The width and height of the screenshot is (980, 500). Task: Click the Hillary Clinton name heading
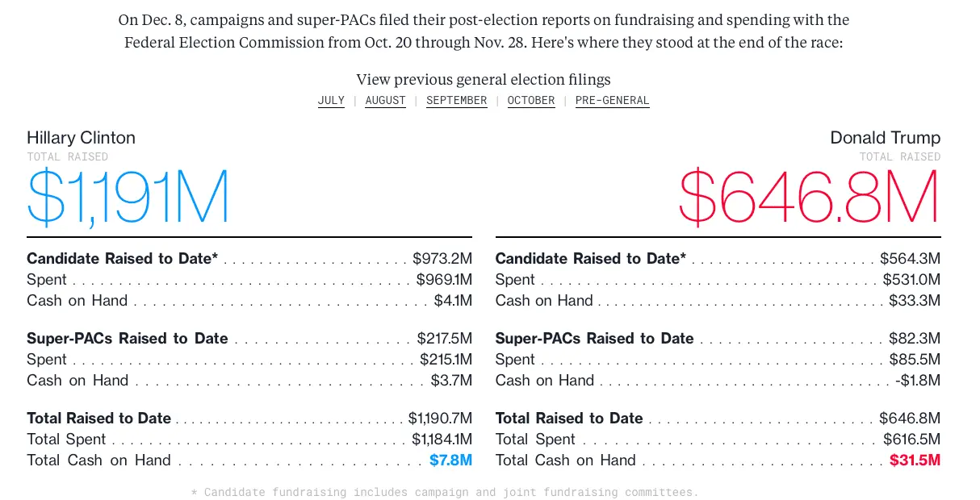pyautogui.click(x=81, y=137)
